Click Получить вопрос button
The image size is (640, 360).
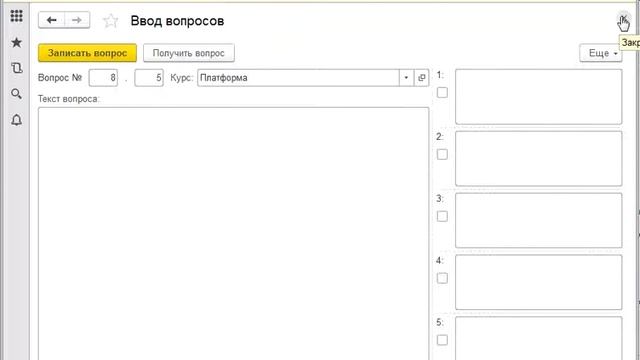coord(189,53)
